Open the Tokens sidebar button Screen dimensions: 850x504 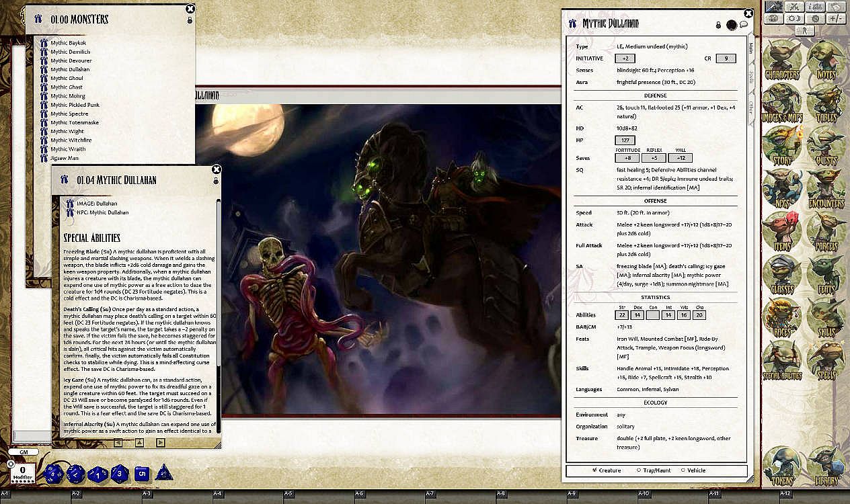[783, 467]
